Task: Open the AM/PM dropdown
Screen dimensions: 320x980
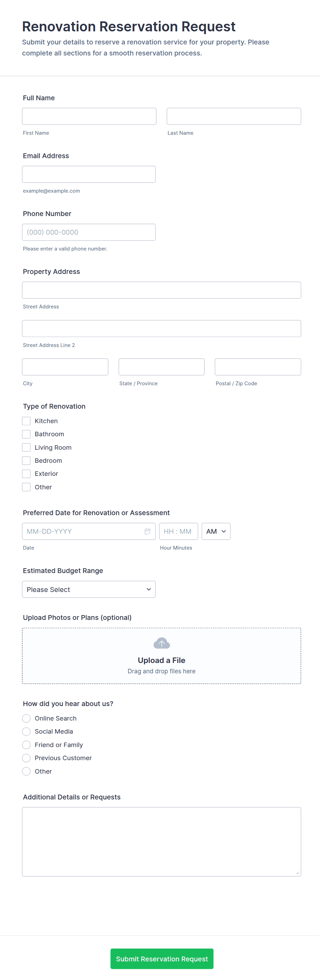Action: click(215, 531)
